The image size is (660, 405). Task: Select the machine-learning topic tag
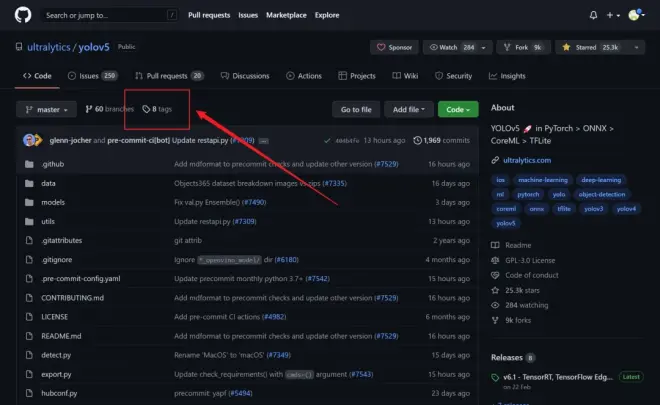click(543, 180)
